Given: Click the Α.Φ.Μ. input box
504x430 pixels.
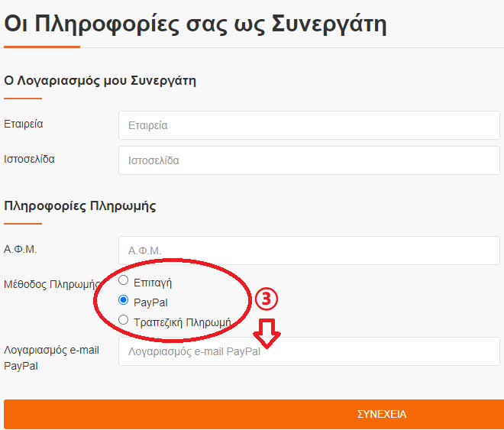Looking at the screenshot, I should click(309, 251).
